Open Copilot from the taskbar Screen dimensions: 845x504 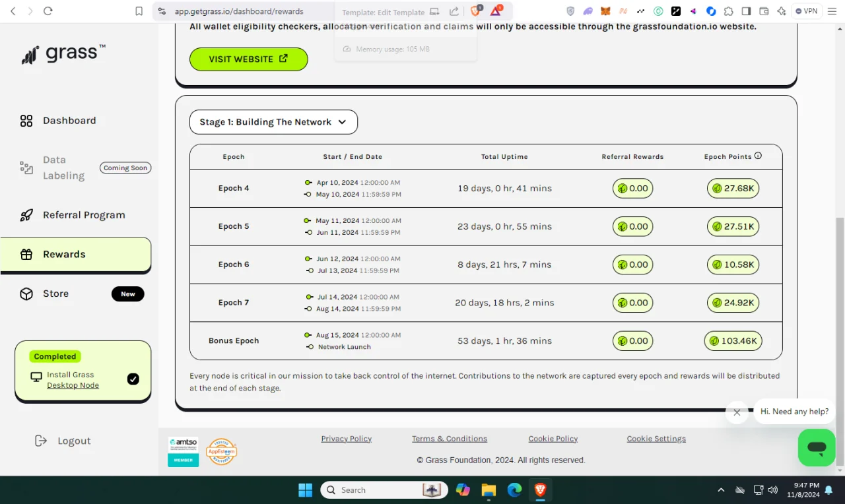click(462, 490)
